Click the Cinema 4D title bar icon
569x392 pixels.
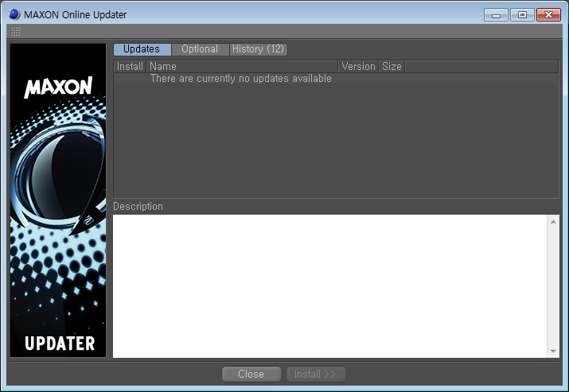(x=14, y=14)
